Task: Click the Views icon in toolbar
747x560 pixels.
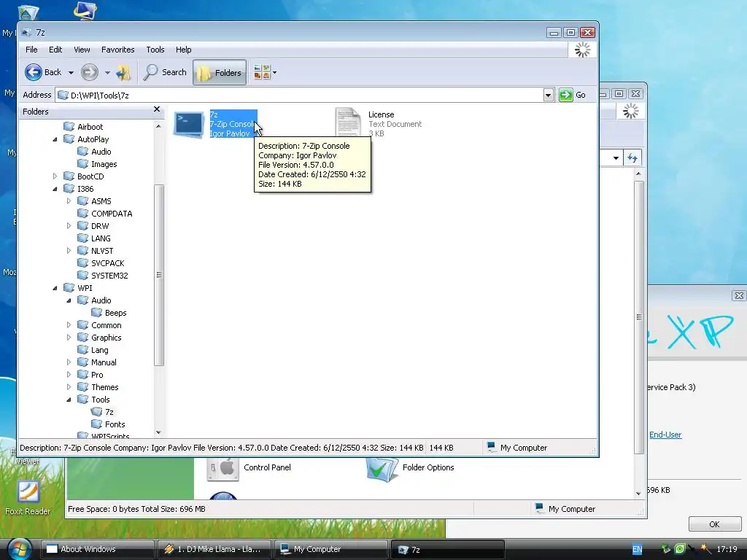Action: click(x=262, y=72)
